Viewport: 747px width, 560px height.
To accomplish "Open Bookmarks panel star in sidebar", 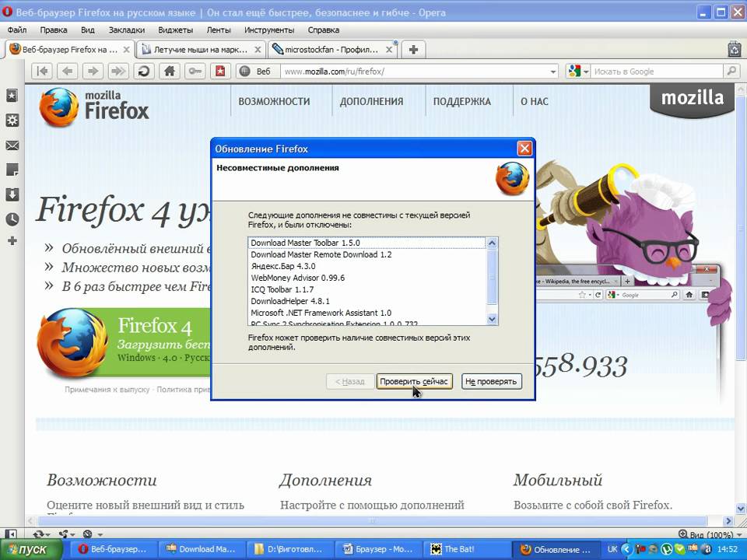I will coord(12,96).
